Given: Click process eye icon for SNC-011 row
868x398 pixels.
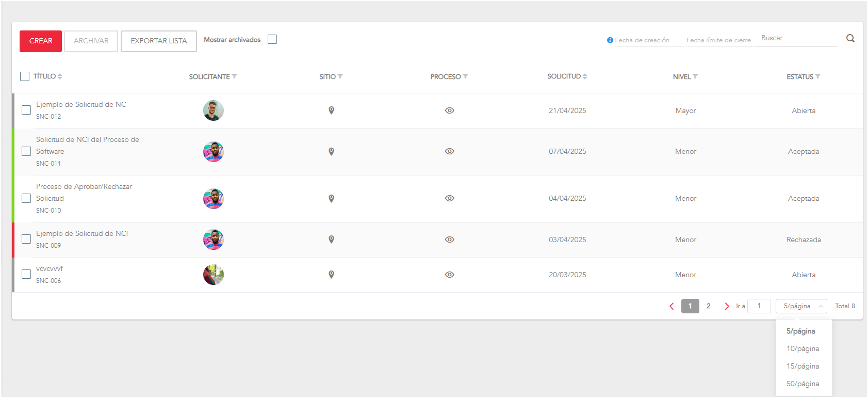Looking at the screenshot, I should click(x=449, y=151).
